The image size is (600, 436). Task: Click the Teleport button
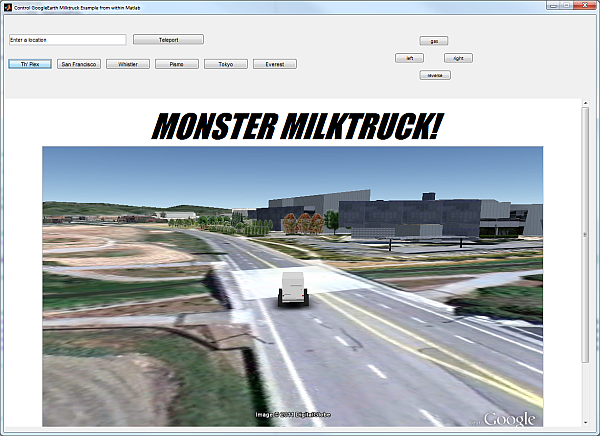tap(168, 40)
